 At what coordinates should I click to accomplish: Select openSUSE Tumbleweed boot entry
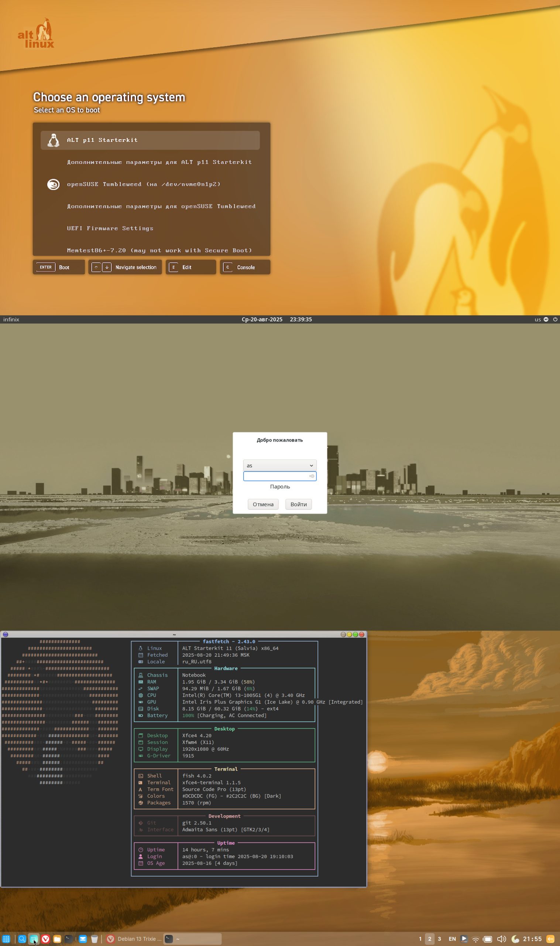coord(143,184)
